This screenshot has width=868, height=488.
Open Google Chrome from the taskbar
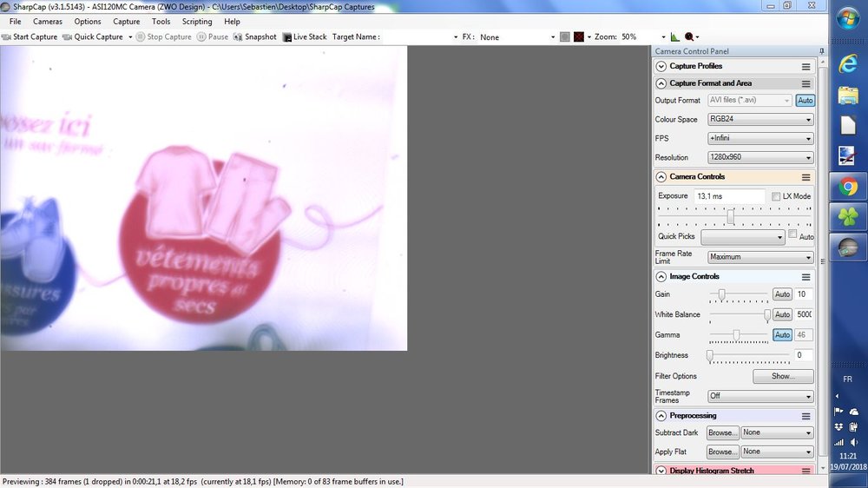point(848,187)
